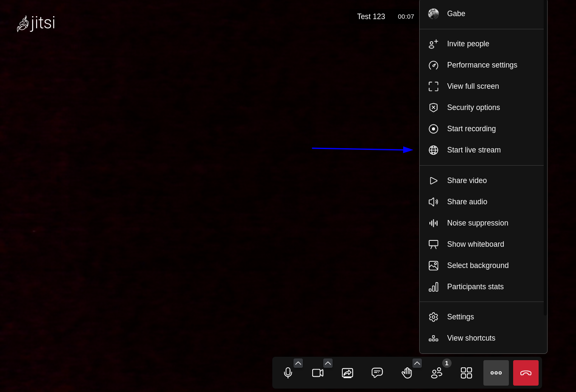The height and width of the screenshot is (392, 576).
Task: Choose Security options in the menu
Action: click(473, 107)
